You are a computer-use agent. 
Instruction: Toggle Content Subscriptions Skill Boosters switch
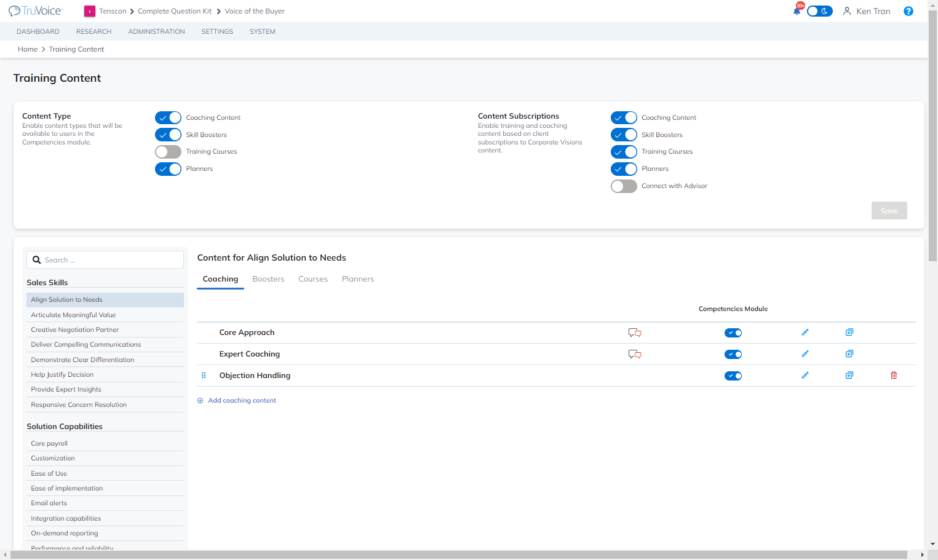click(x=624, y=135)
